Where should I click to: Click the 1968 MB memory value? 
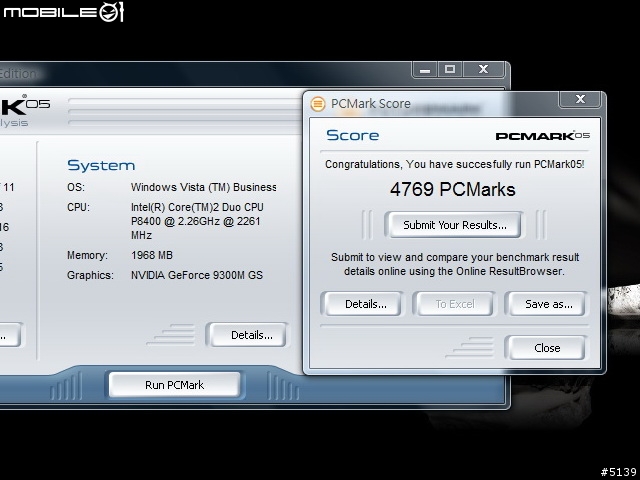coord(152,255)
